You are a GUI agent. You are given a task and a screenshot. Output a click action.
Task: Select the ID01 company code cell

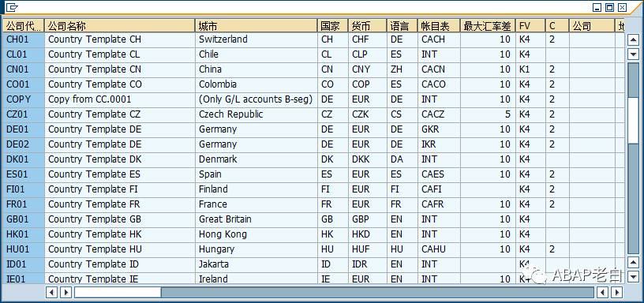tap(24, 264)
